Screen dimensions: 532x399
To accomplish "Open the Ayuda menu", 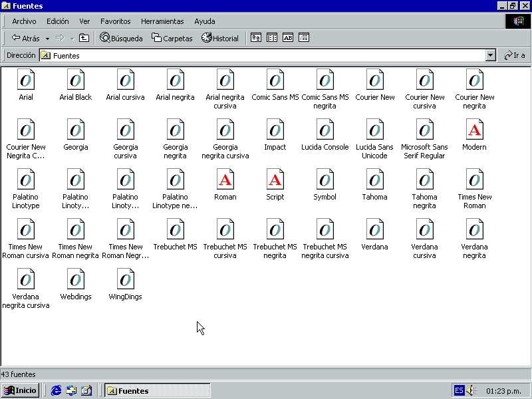I will (205, 21).
